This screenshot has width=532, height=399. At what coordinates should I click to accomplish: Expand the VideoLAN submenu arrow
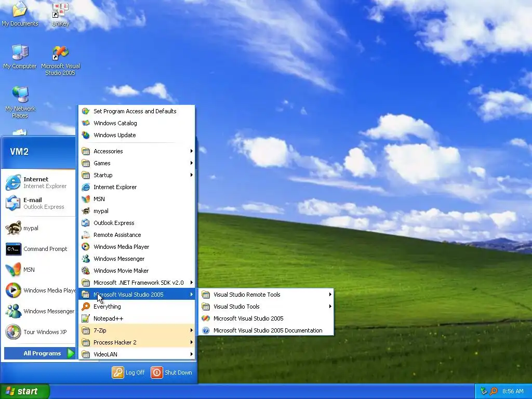[191, 354]
